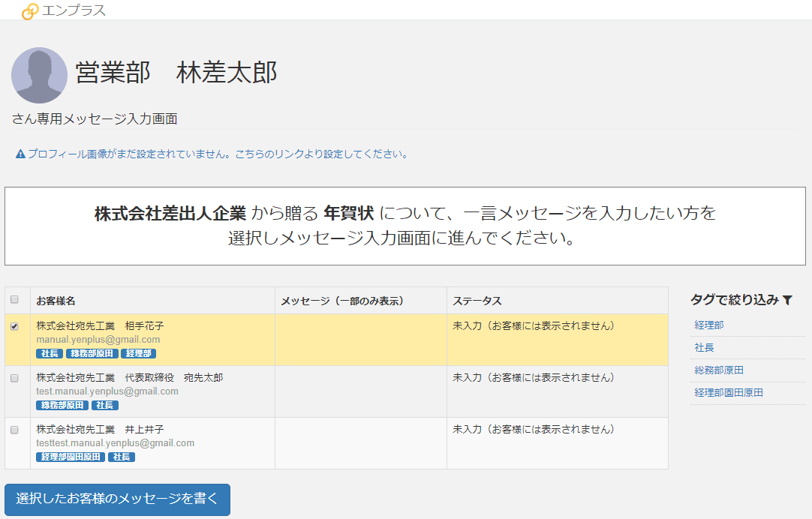Click the エンプラス logo icon
Image resolution: width=812 pixels, height=519 pixels.
pyautogui.click(x=30, y=11)
